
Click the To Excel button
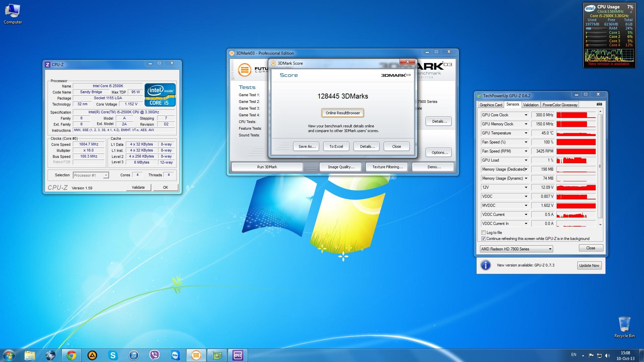pyautogui.click(x=336, y=146)
